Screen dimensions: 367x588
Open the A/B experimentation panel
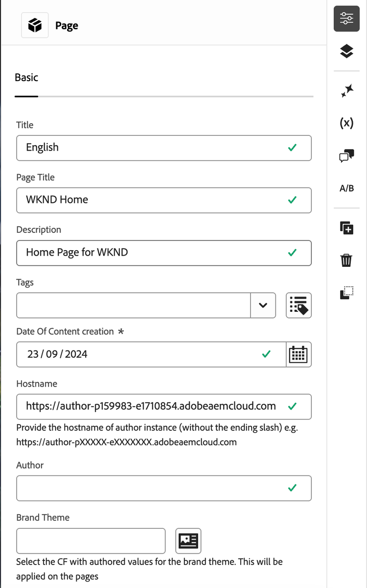coord(346,188)
